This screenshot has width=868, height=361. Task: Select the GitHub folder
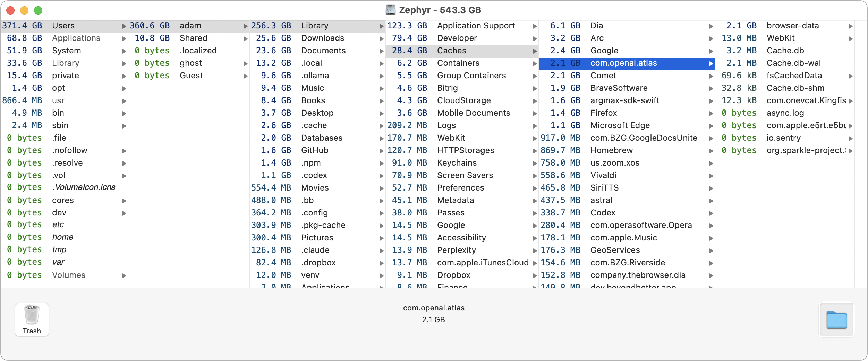pos(317,150)
